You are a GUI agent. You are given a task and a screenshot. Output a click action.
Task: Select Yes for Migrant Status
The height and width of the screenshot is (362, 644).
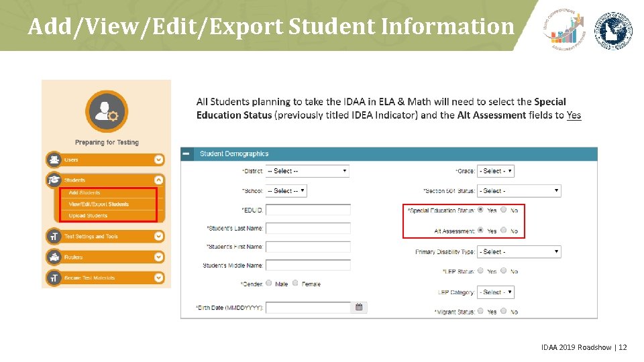[480, 311]
